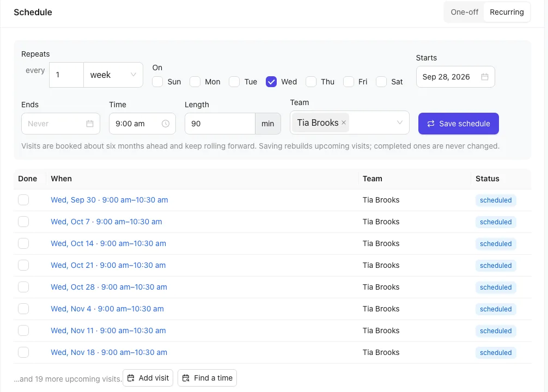The height and width of the screenshot is (392, 548).
Task: Click scheduled badge in Oct 14 row
Action: click(x=496, y=244)
